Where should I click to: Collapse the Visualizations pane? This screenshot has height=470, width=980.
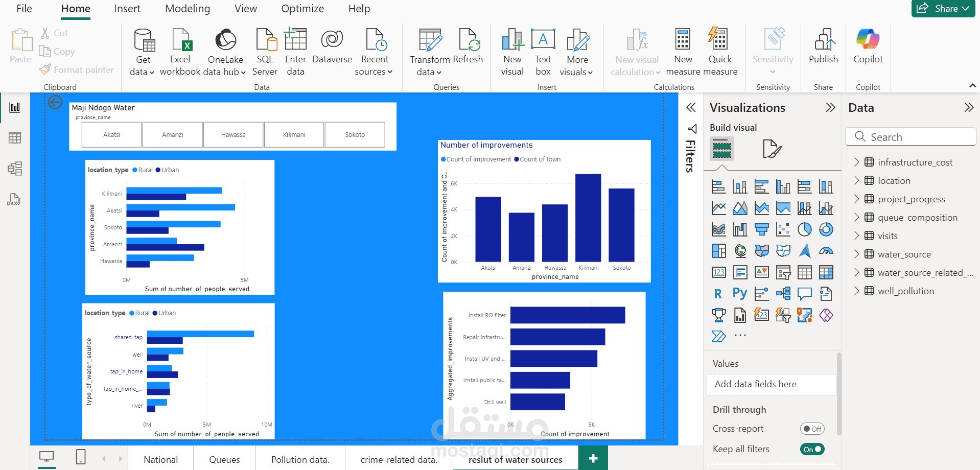(x=830, y=108)
